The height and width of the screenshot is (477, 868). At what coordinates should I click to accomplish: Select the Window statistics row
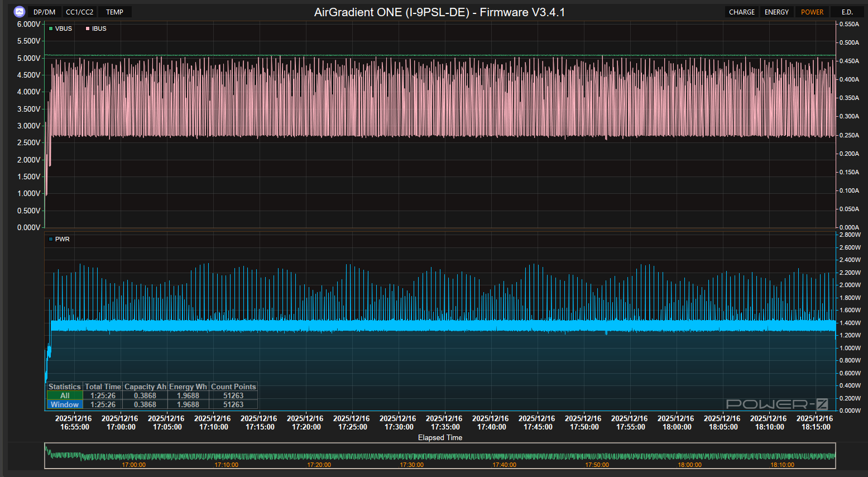click(65, 404)
